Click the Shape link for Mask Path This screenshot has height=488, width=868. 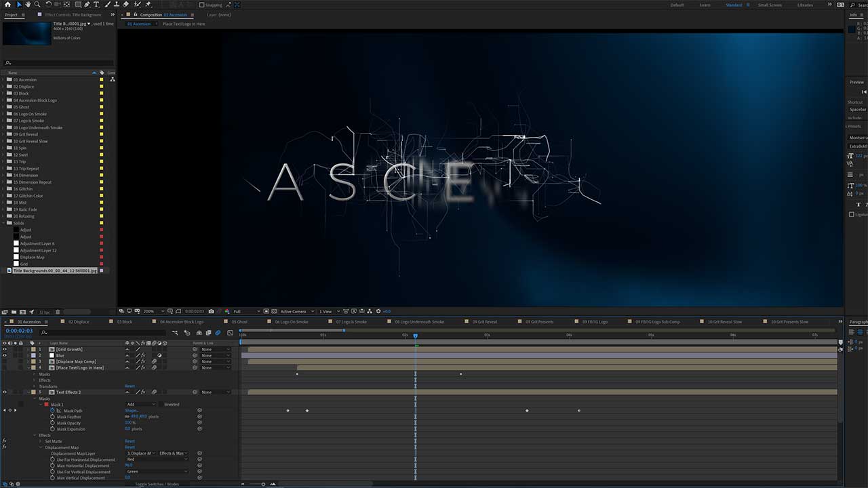(x=130, y=411)
